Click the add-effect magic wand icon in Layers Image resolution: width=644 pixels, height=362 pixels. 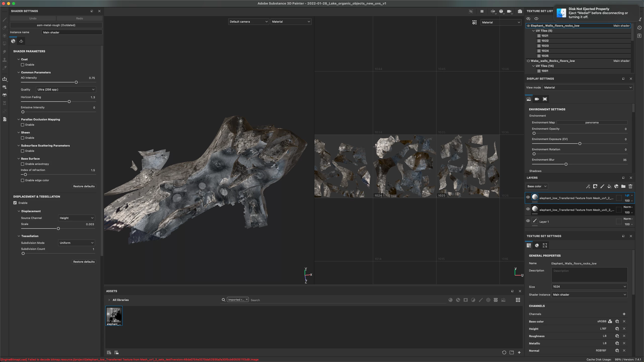click(x=588, y=186)
